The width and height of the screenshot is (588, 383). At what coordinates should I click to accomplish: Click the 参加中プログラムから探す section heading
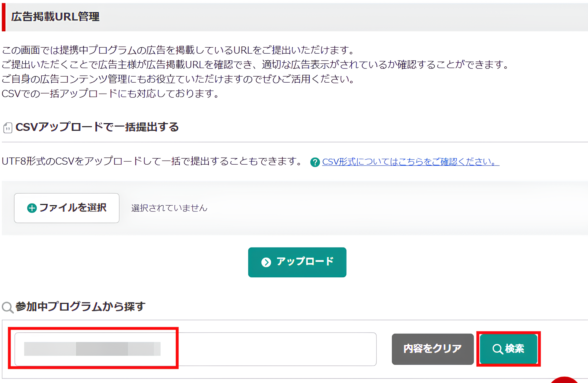coord(80,307)
